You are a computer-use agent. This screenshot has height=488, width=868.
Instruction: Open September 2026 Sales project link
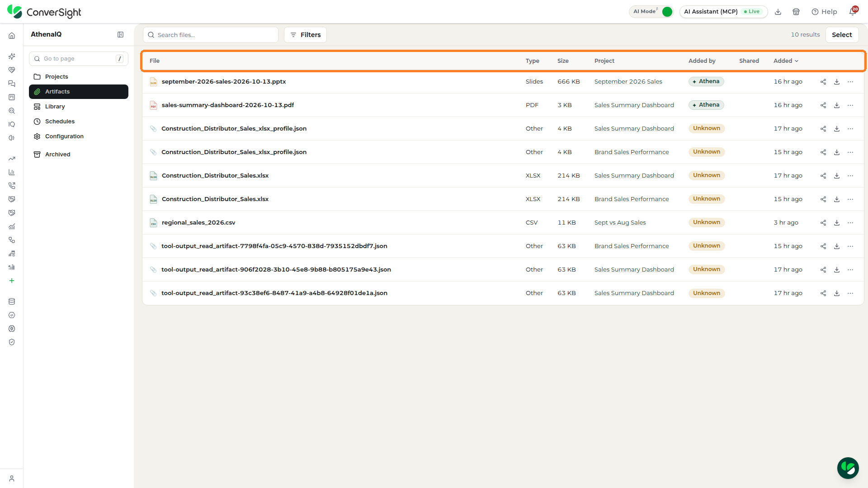(x=628, y=82)
